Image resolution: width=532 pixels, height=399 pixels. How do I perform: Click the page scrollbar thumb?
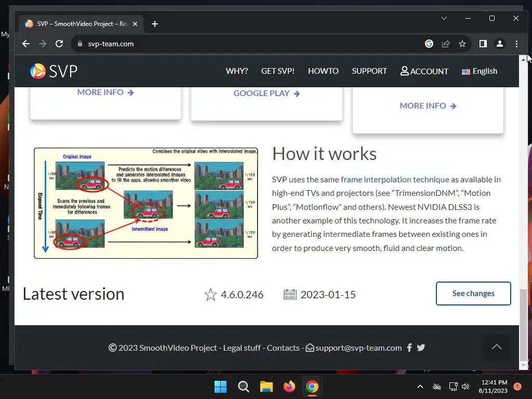click(524, 324)
